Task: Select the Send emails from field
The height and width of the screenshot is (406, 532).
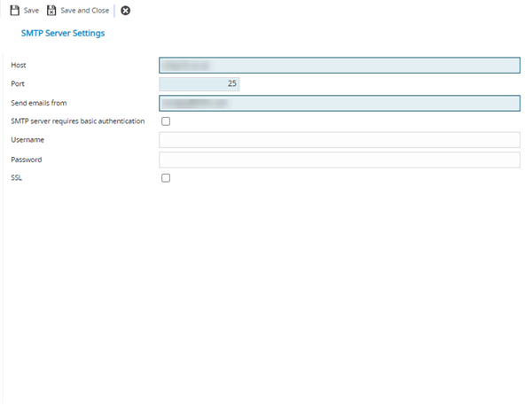Action: 339,103
